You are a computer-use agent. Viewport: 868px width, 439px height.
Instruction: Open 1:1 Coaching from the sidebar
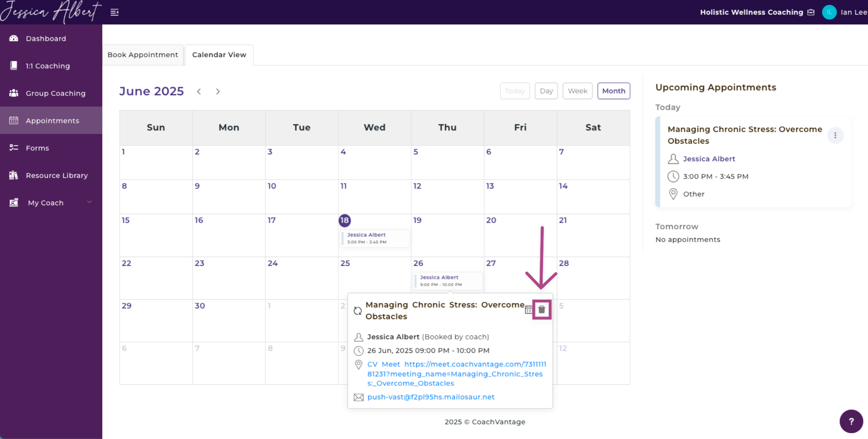click(51, 66)
